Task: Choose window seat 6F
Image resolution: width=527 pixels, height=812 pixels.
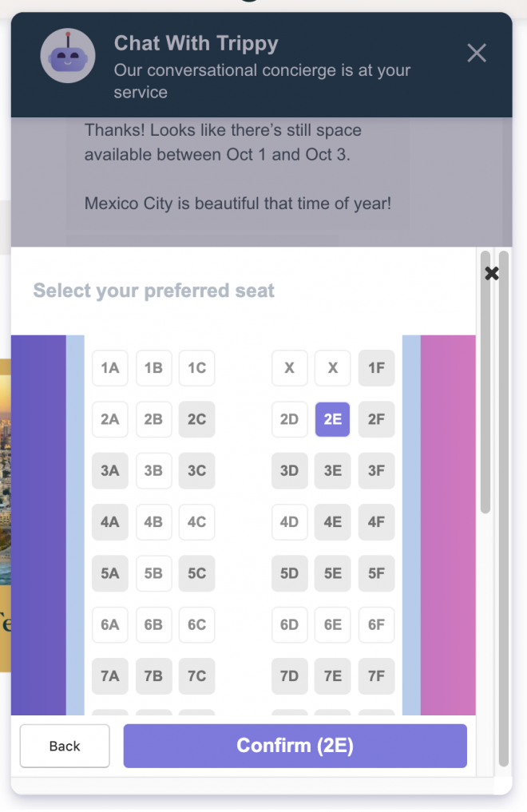Action: click(376, 624)
